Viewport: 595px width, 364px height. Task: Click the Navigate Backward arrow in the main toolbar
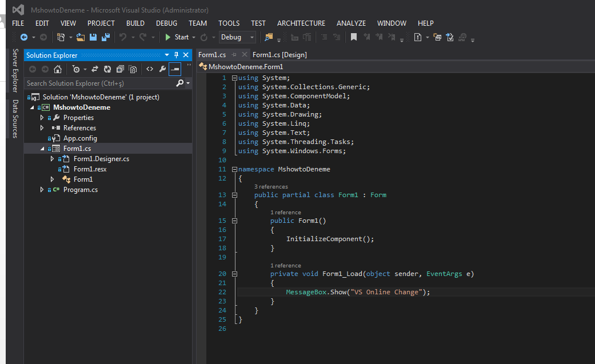coord(24,37)
